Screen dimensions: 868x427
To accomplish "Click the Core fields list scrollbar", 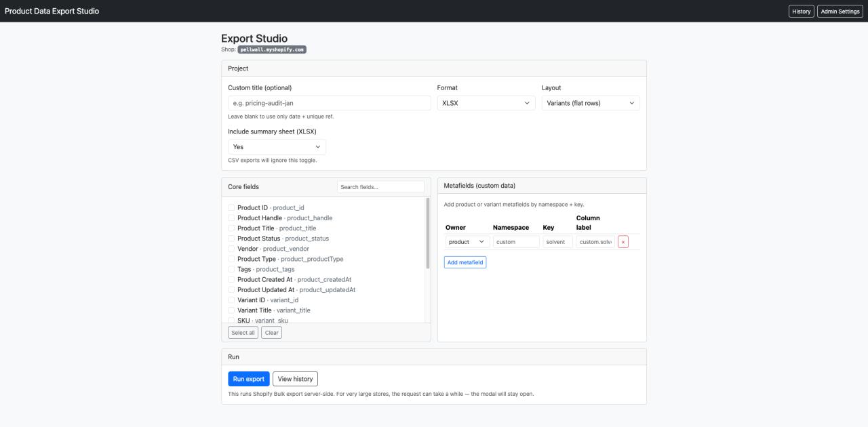I will pyautogui.click(x=428, y=233).
